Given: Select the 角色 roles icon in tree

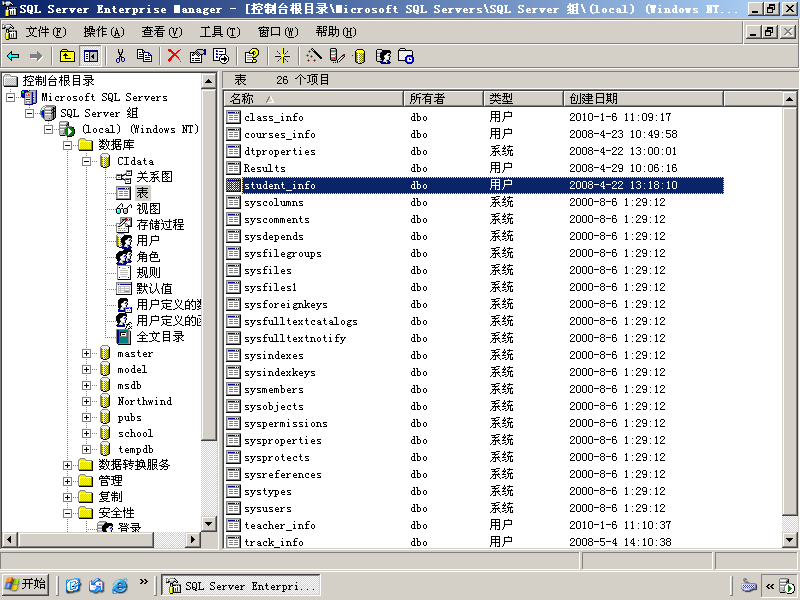Looking at the screenshot, I should tap(124, 257).
